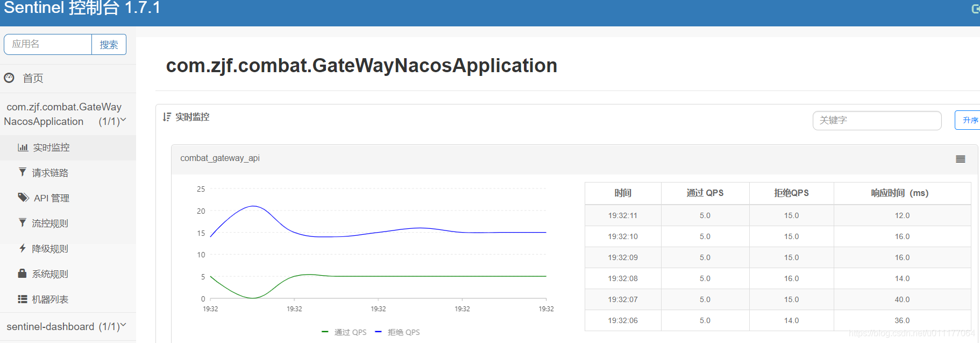
Task: Click the 时间 column header
Action: click(623, 193)
